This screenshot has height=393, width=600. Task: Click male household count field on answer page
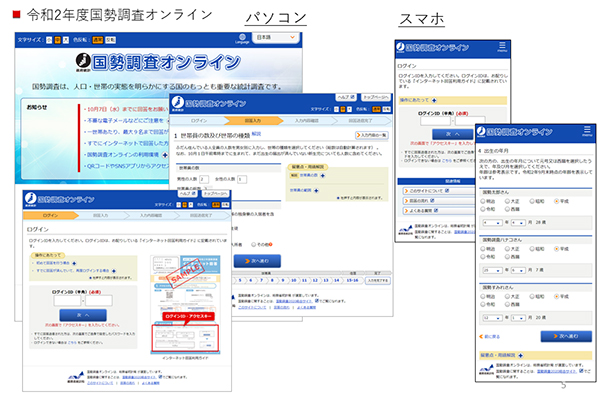(x=204, y=179)
